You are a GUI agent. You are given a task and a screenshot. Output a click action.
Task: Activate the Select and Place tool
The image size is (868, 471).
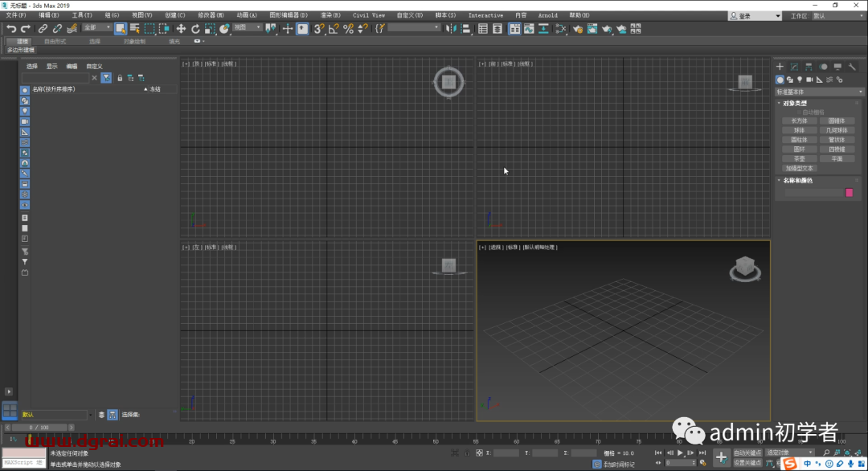pos(224,29)
